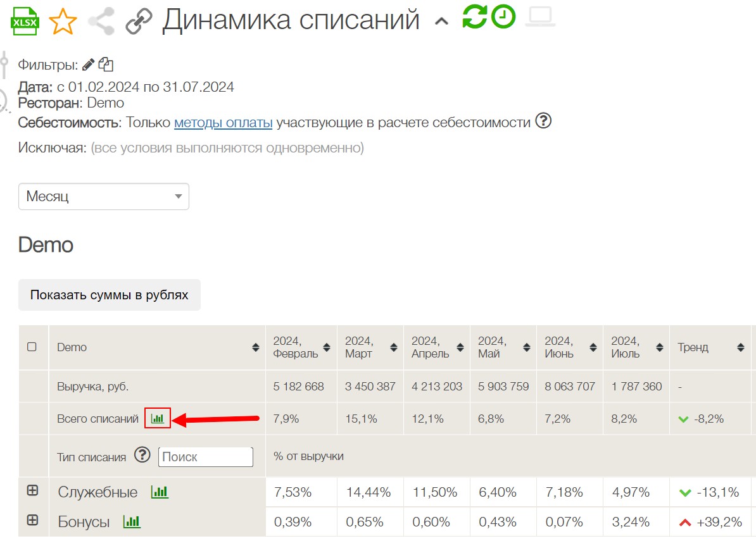Mark report as favorite with star

62,22
